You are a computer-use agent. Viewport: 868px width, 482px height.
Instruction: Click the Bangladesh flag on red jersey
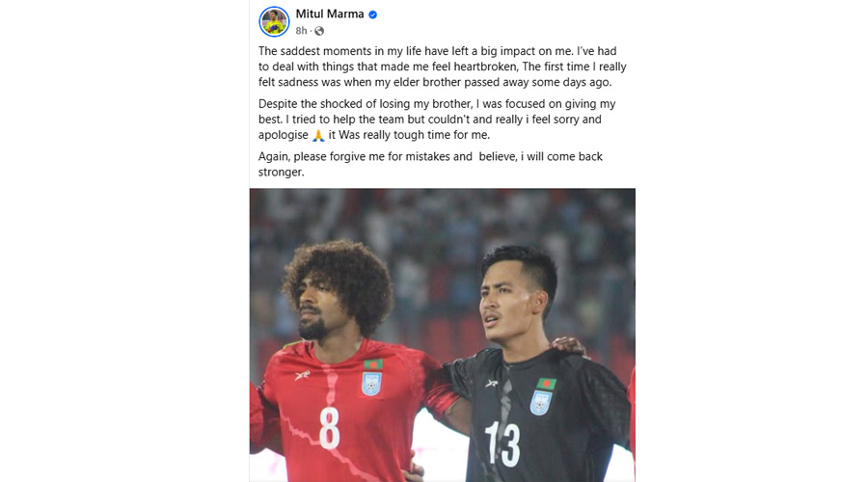point(373,364)
